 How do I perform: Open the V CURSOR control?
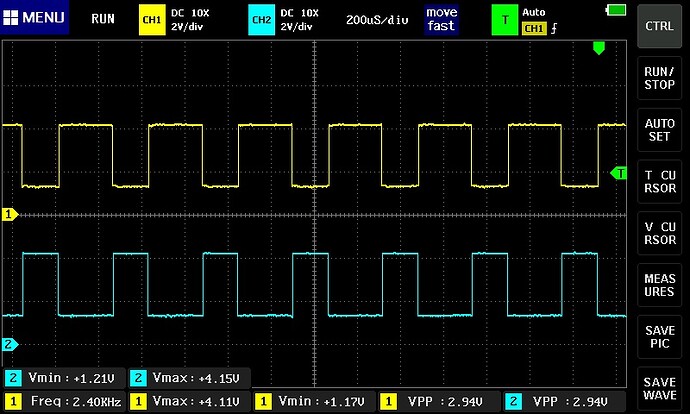coord(659,233)
